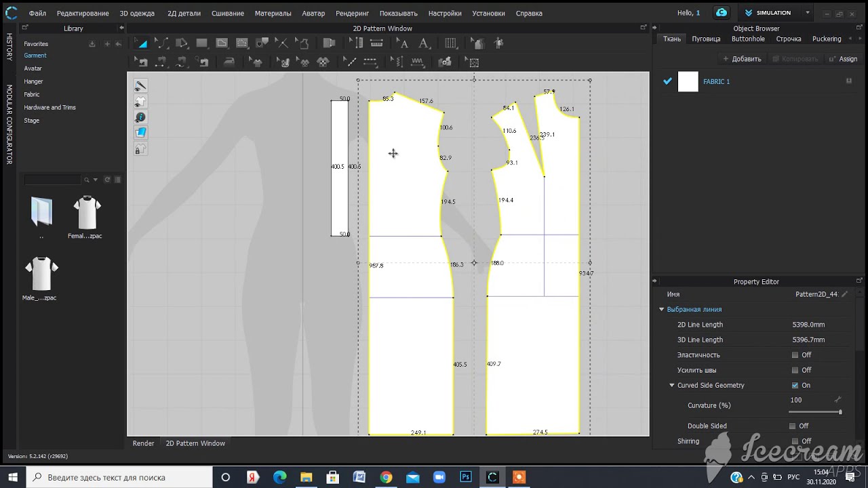This screenshot has height=488, width=868.
Task: Switch to the Пуговица tab
Action: 706,39
